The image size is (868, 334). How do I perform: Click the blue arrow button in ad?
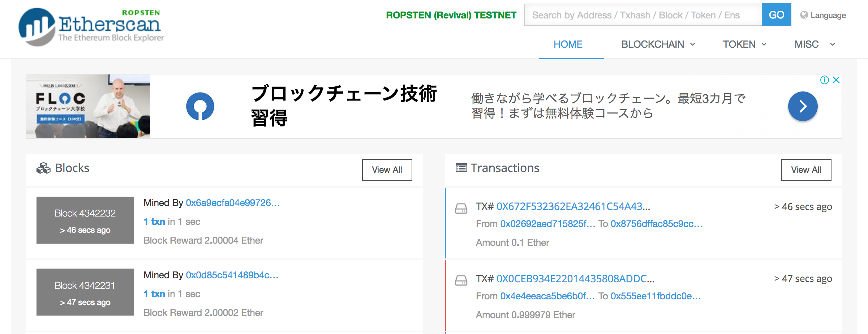coord(803,106)
